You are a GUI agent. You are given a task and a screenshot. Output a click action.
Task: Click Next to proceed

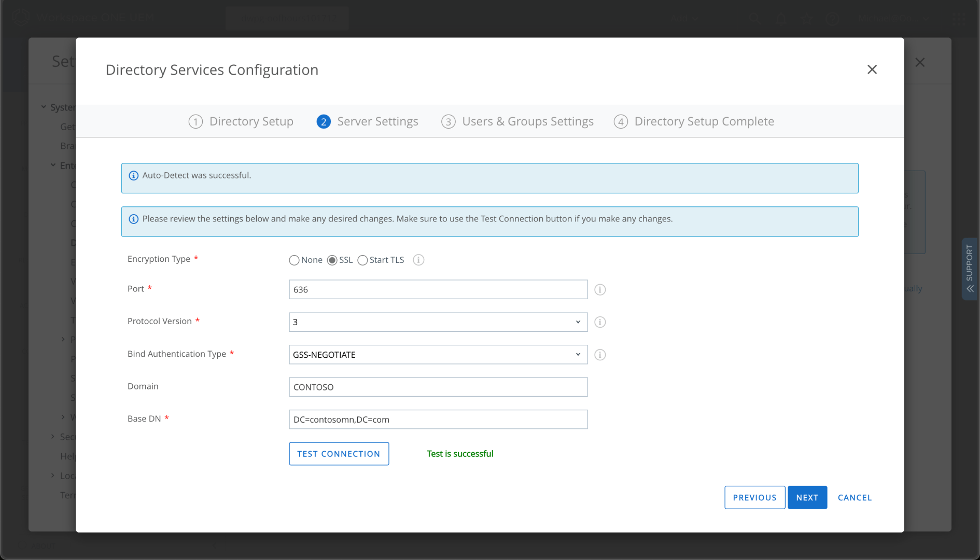point(807,497)
